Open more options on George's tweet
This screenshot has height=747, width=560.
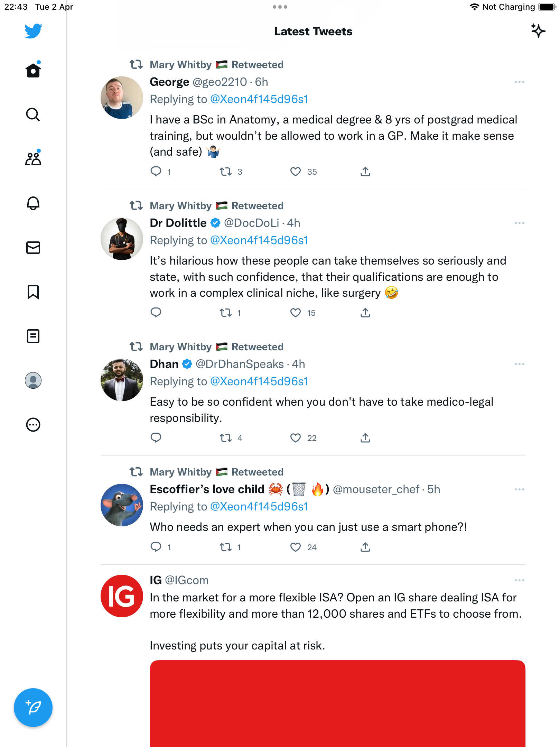click(x=519, y=82)
